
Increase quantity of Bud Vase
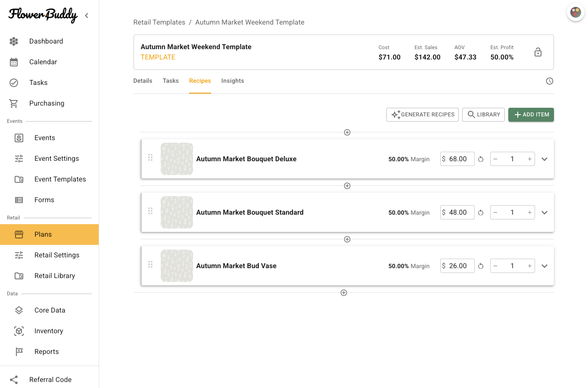pos(529,266)
